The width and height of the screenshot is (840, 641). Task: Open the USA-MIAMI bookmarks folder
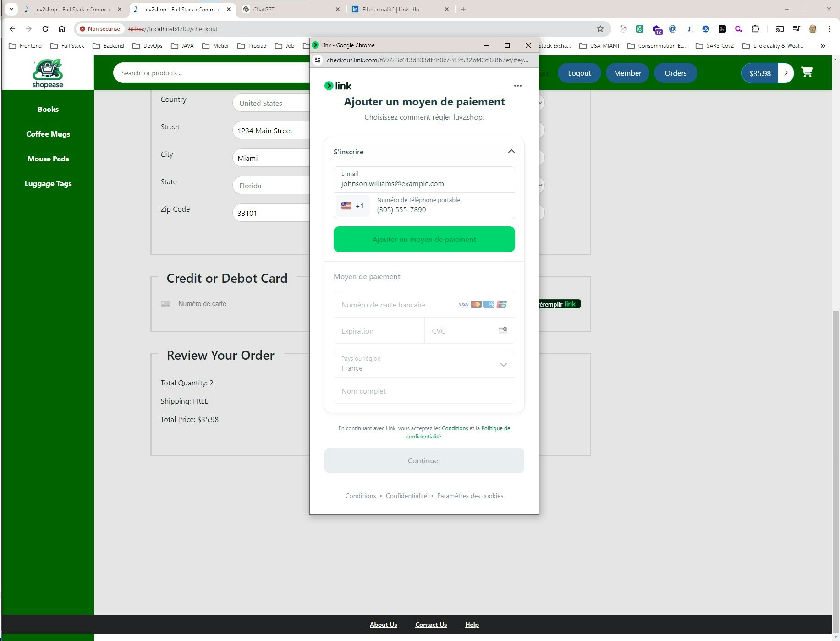tap(599, 46)
